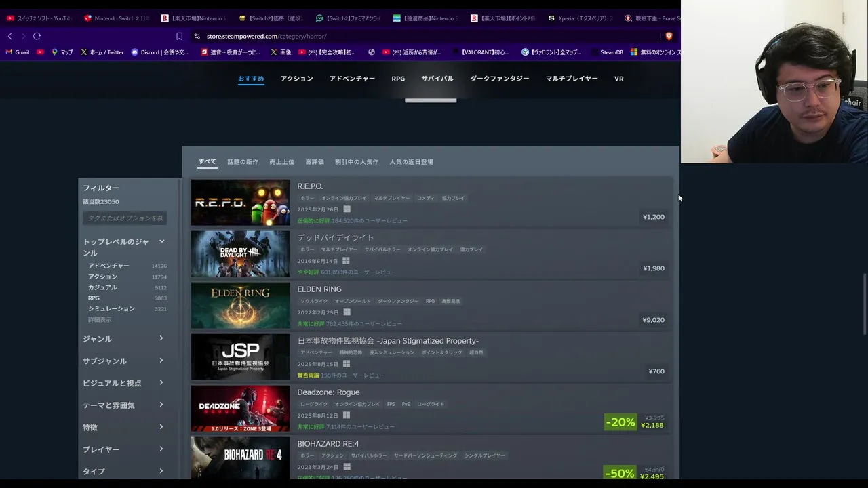Expand the タイプ filter section
Screen dimensions: 868x488
124,472
